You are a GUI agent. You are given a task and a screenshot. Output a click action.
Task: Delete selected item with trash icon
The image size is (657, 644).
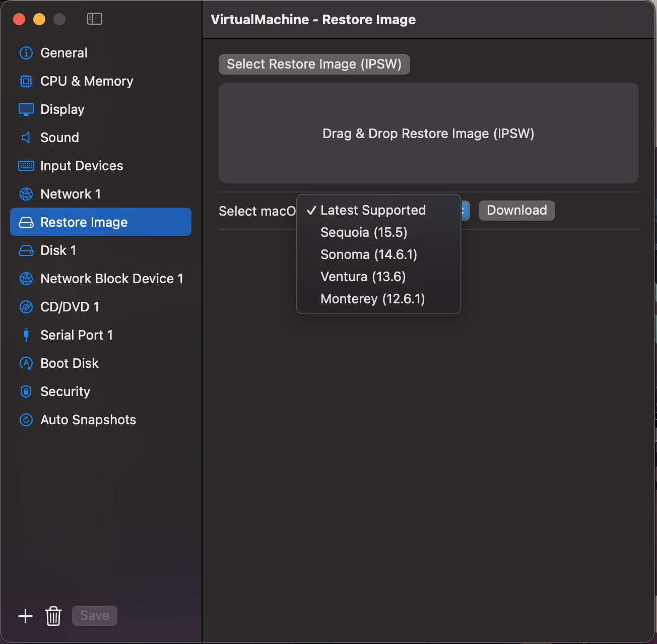click(53, 616)
